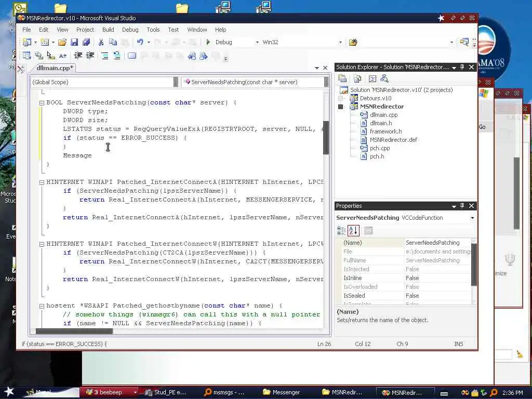Uncomment the selected lines icon
This screenshot has width=532, height=399.
click(117, 56)
